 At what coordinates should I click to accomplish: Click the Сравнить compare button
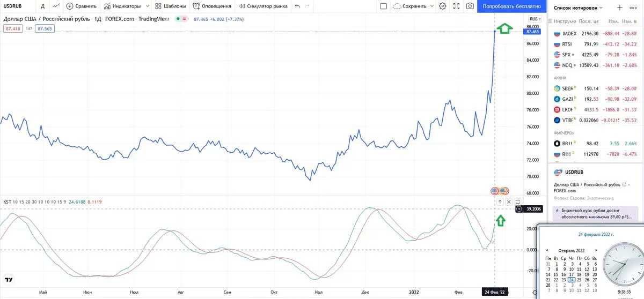coord(82,6)
